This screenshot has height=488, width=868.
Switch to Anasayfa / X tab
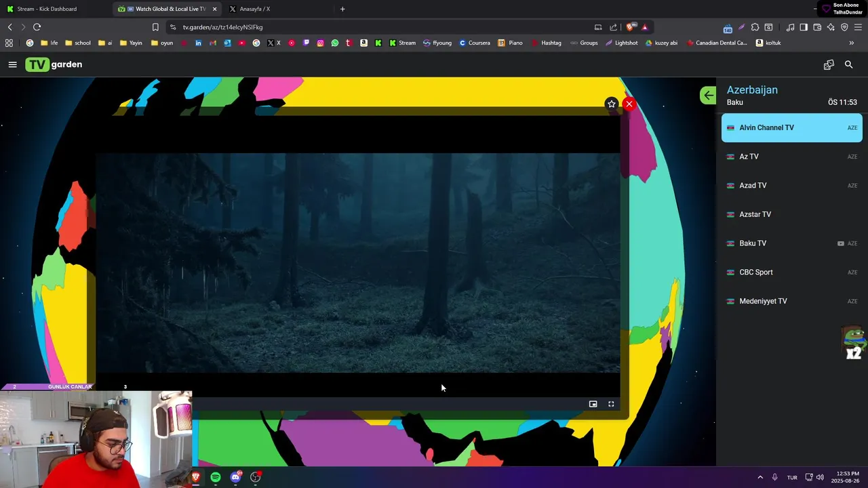click(277, 9)
